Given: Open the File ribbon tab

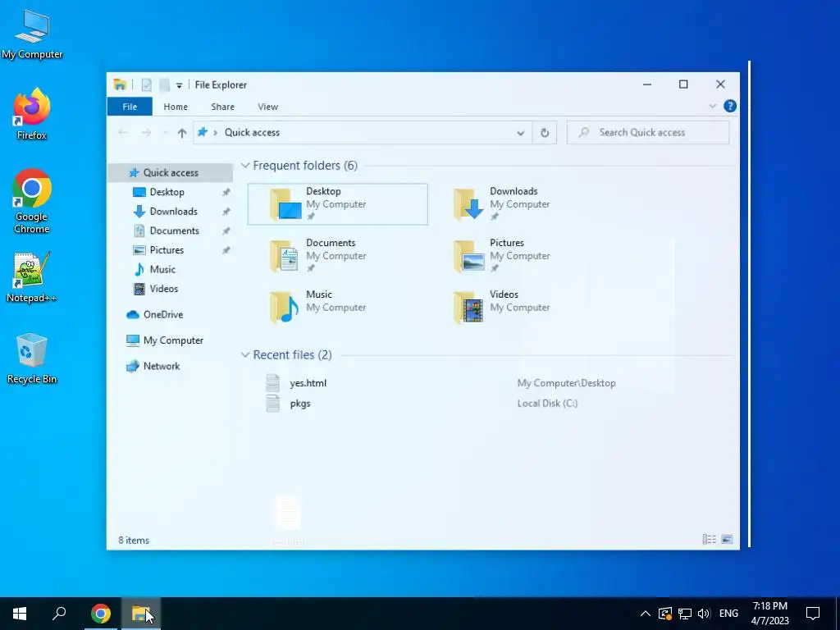Looking at the screenshot, I should click(x=130, y=107).
